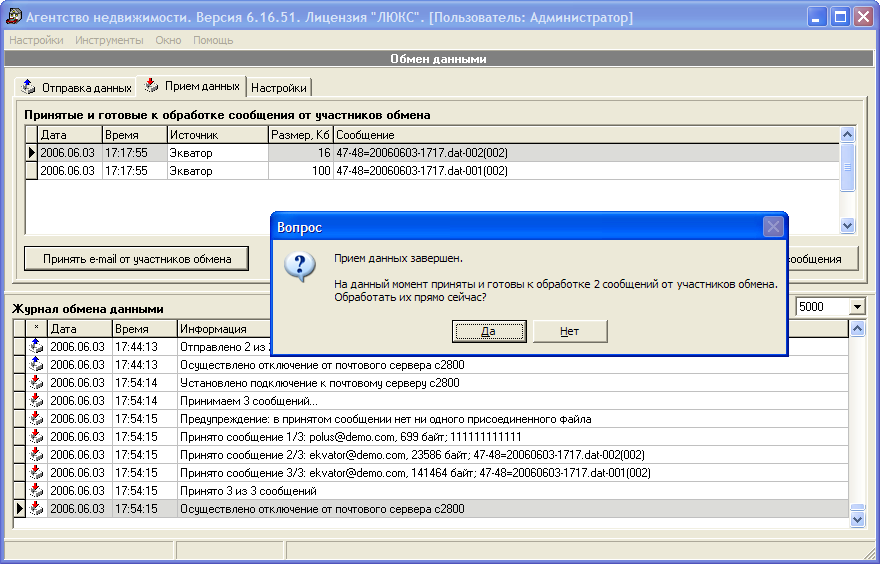Click the Дата column header in messages table

pos(70,135)
